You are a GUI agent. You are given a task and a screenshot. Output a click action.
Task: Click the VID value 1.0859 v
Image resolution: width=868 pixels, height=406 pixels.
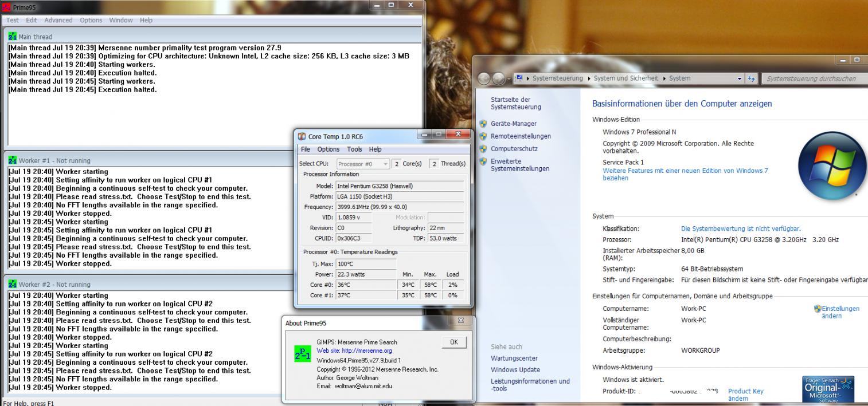coord(353,217)
